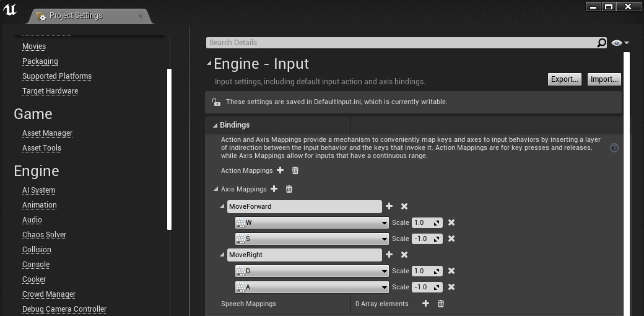This screenshot has width=644, height=316.
Task: Open the eye view options menu
Action: pos(619,43)
